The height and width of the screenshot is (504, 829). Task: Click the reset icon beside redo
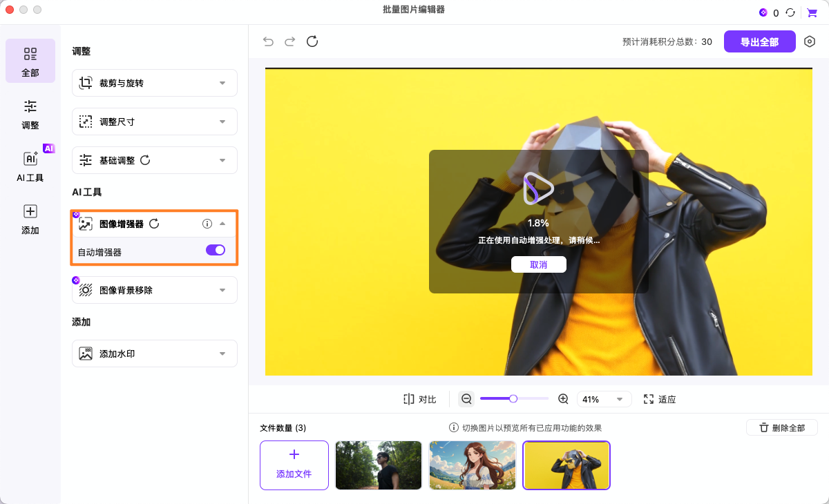312,41
